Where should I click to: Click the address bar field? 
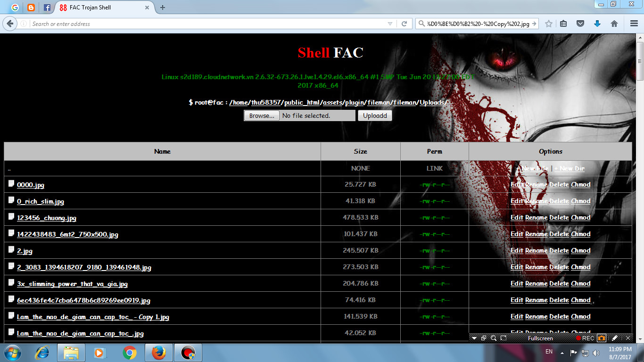pos(207,24)
